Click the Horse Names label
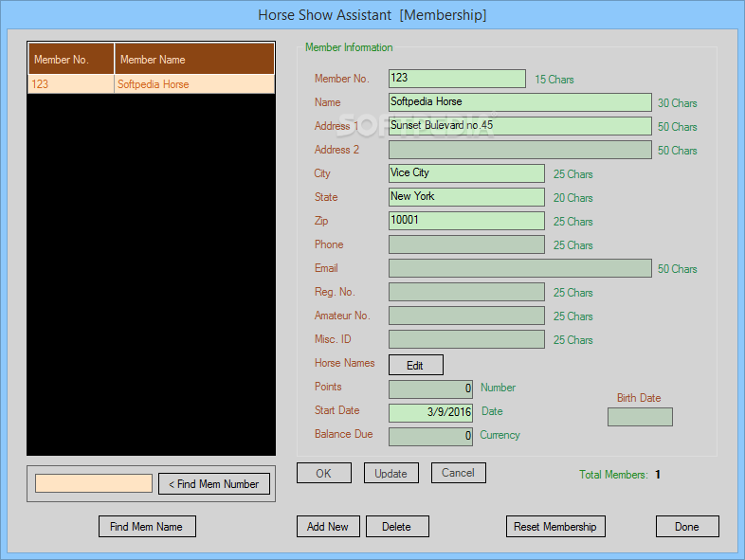 point(344,363)
